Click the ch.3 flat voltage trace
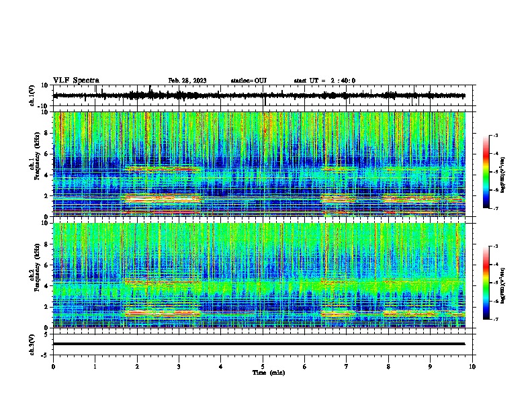The width and height of the screenshot is (532, 411). click(x=259, y=344)
